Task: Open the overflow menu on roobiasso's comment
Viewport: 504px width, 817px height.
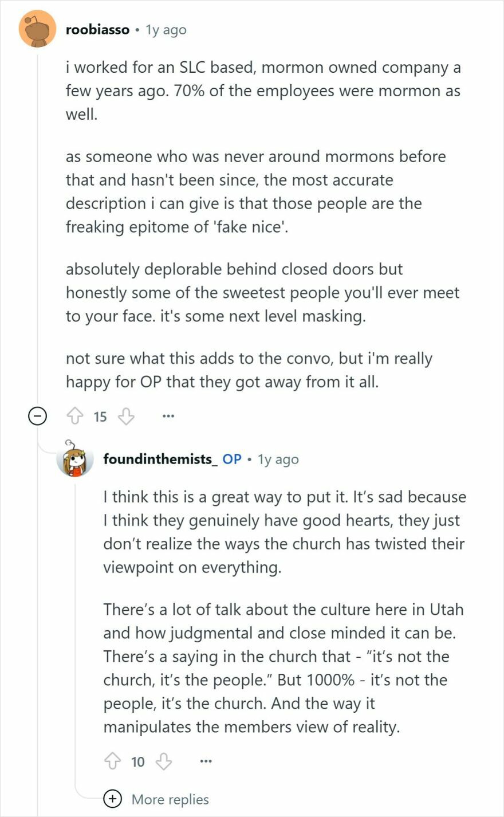Action: click(168, 417)
